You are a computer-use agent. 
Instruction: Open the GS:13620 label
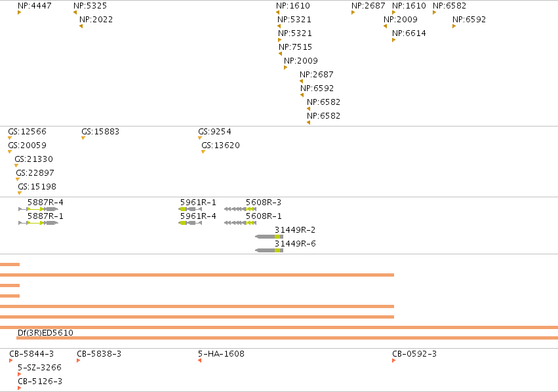click(x=220, y=145)
